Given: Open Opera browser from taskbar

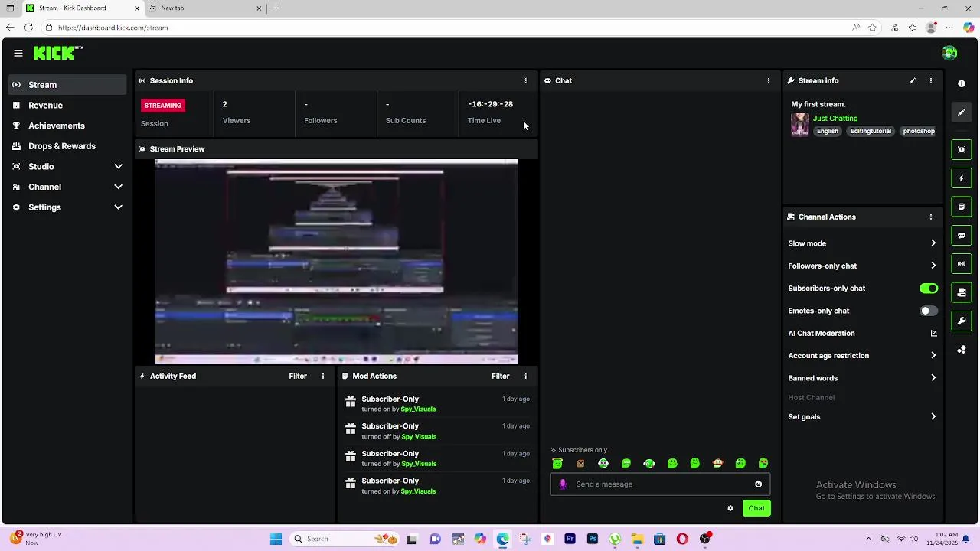Looking at the screenshot, I should [682, 539].
